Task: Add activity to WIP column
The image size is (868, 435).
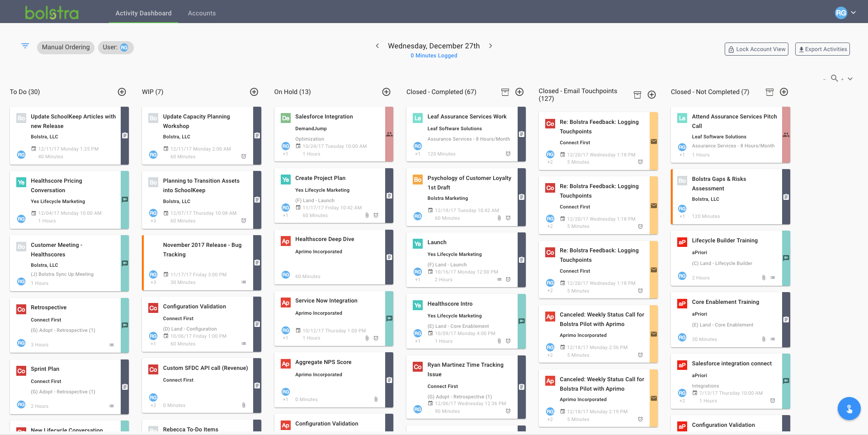Action: (x=254, y=92)
